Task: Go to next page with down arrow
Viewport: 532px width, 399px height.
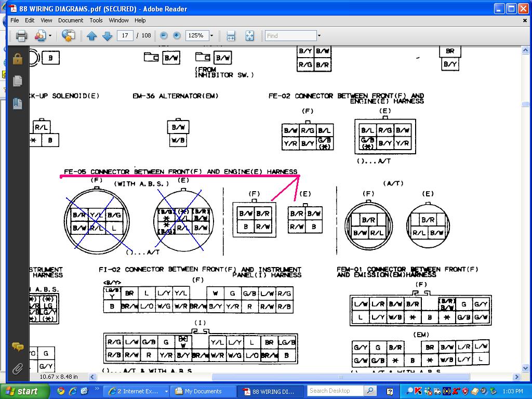Action: tap(107, 36)
